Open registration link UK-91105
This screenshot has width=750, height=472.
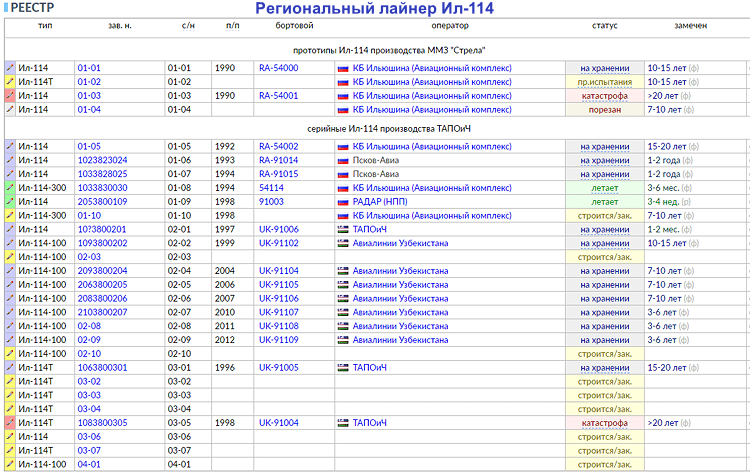(278, 285)
